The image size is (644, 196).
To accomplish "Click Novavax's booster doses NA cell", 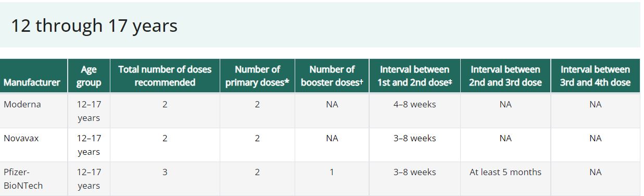I will (x=332, y=144).
